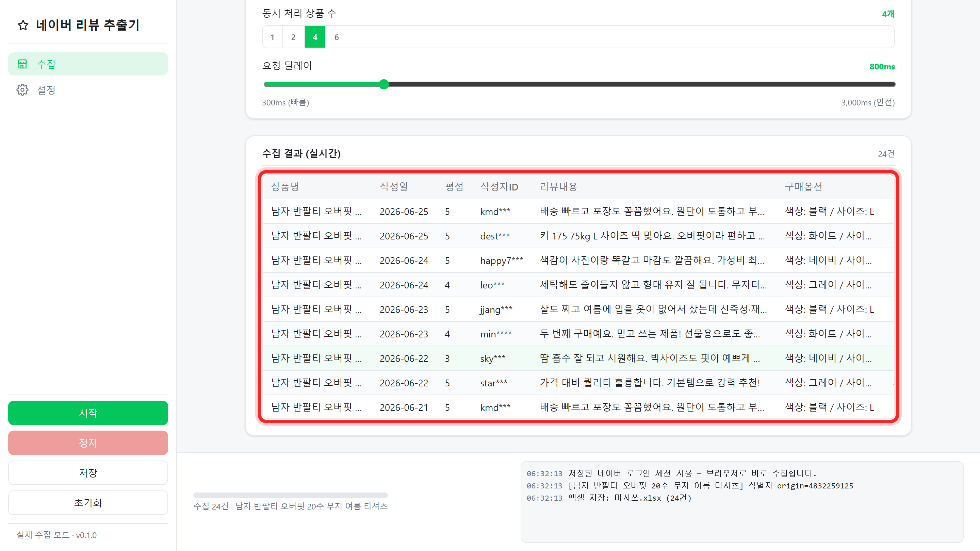Select the leo*** author cell
Screen dimensions: 980x551
pyautogui.click(x=492, y=285)
